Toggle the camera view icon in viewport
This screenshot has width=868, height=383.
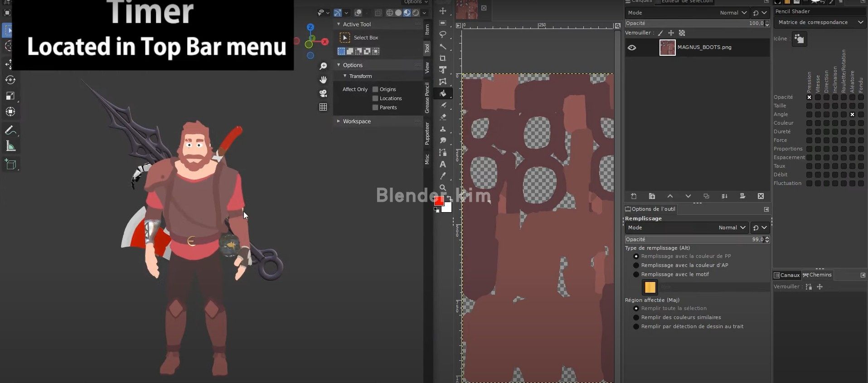323,93
